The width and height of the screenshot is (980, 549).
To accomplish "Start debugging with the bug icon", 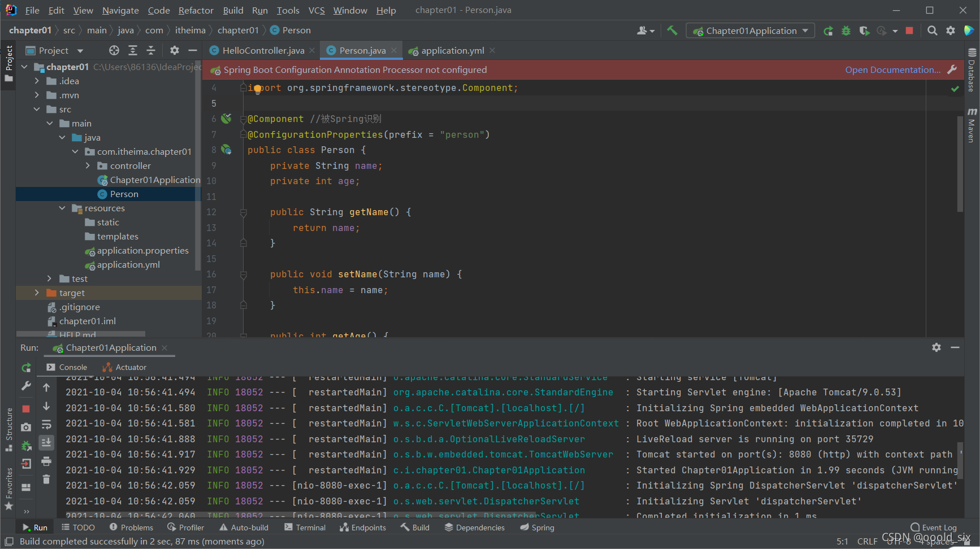I will (846, 30).
